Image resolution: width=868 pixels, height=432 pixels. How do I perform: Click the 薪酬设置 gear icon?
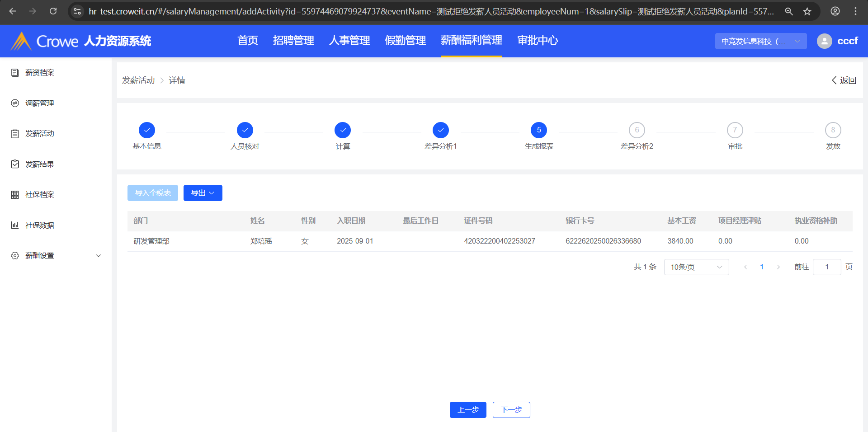pos(15,256)
